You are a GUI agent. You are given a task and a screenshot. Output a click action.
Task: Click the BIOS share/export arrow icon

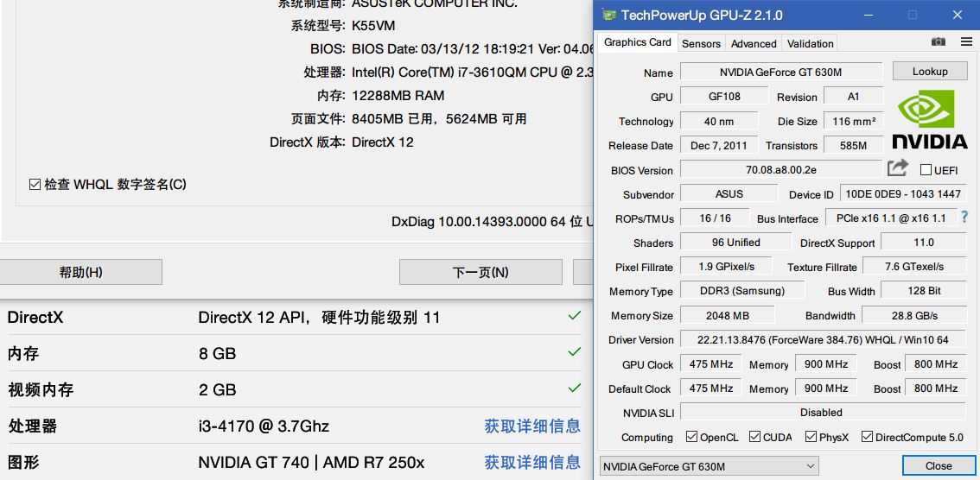898,167
